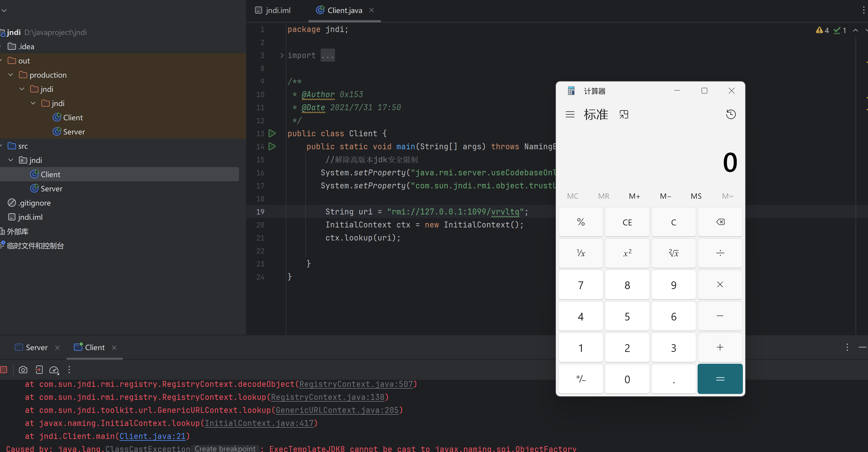Click the thread dump camera icon
Screen dimensions: 868x452
coord(23,370)
